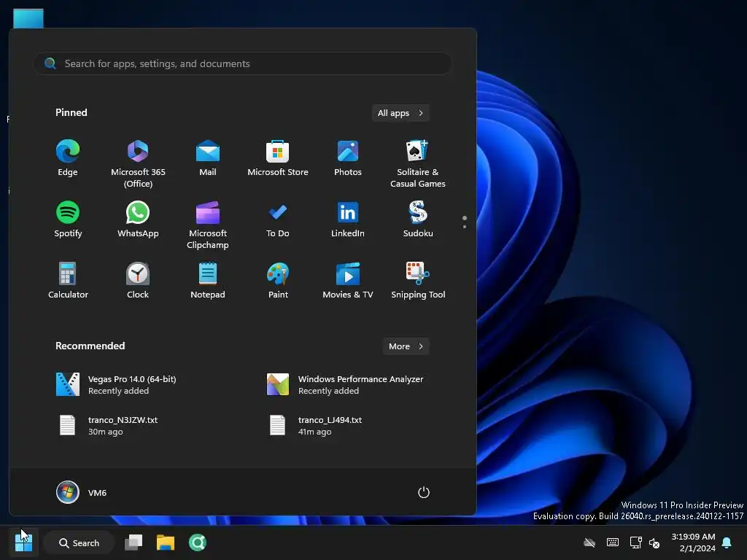This screenshot has height=560, width=747.
Task: Open File Explorer from taskbar
Action: pos(166,542)
